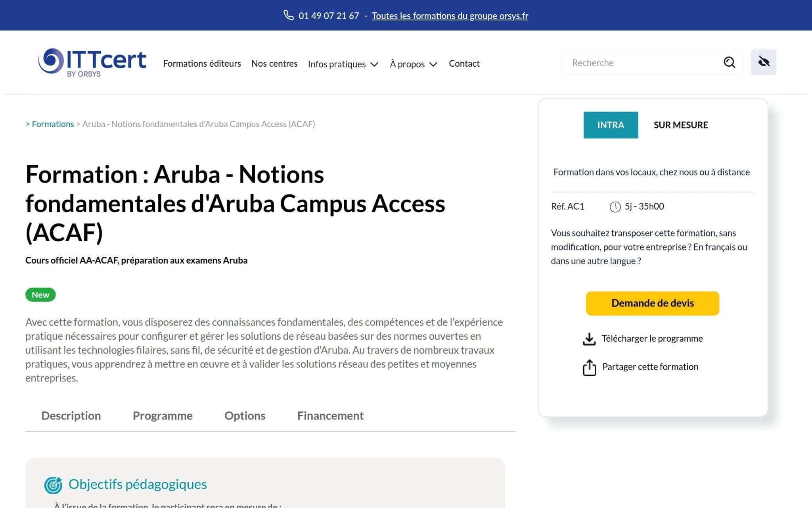Image resolution: width=812 pixels, height=508 pixels.
Task: Open the Infos pratiques menu label
Action: pyautogui.click(x=337, y=64)
